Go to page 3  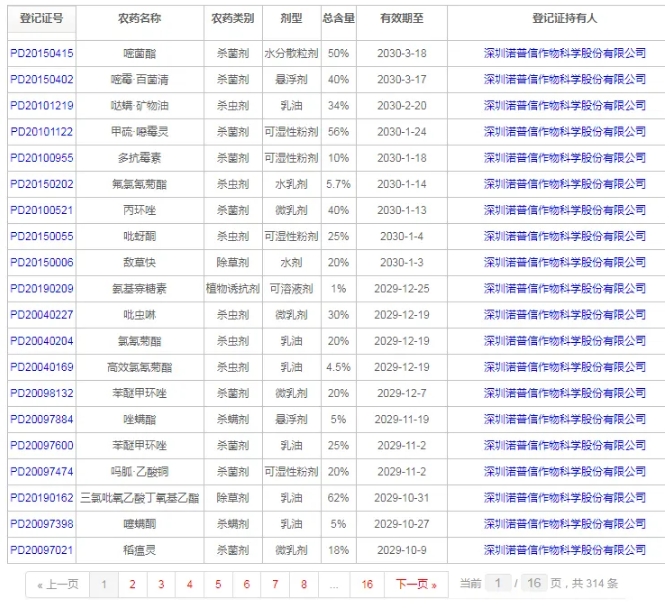pos(161,584)
